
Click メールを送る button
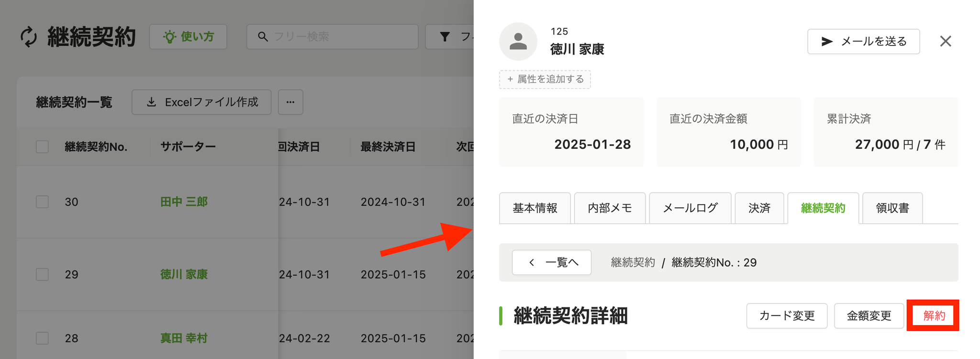coord(864,42)
